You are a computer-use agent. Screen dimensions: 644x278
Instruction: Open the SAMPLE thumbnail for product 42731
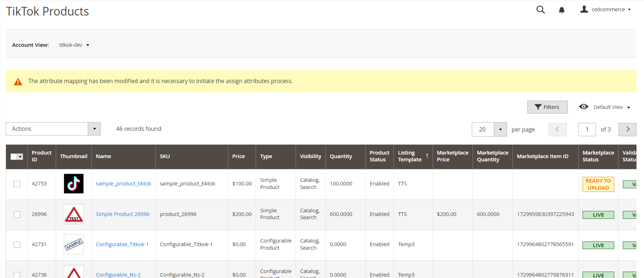pos(74,244)
